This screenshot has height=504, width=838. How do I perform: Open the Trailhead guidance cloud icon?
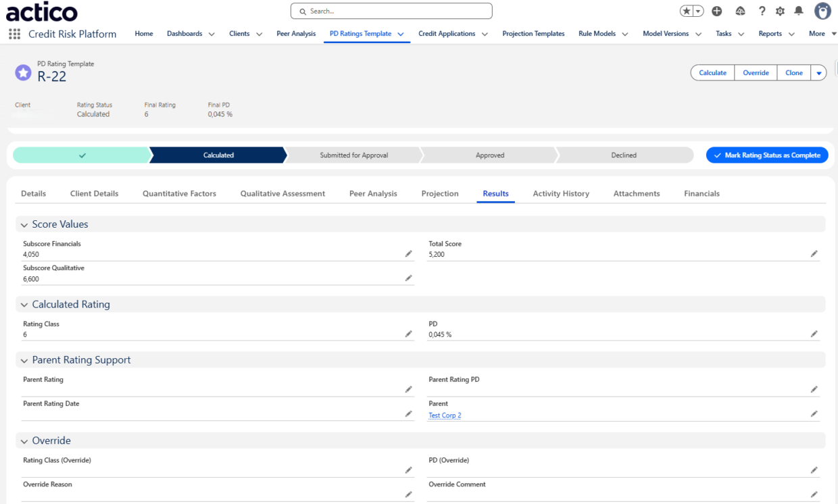[740, 11]
